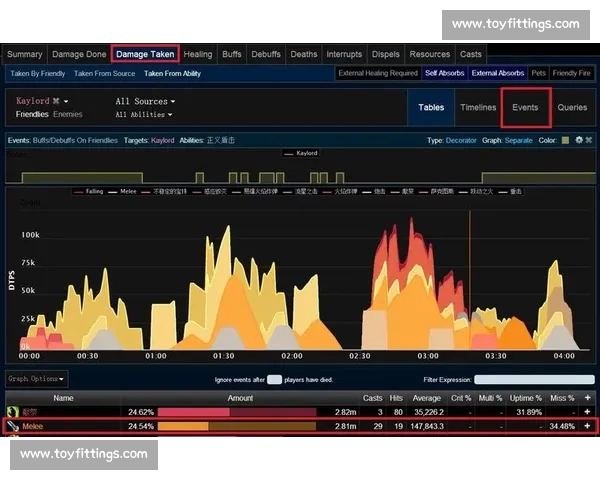Switch to the Healing tab
Image resolution: width=600 pixels, height=480 pixels.
198,54
